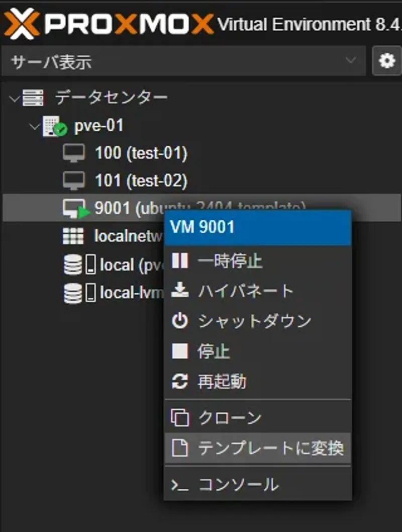The width and height of the screenshot is (402, 532).
Task: Open the サーバ表示 view dropdown
Action: click(x=184, y=61)
